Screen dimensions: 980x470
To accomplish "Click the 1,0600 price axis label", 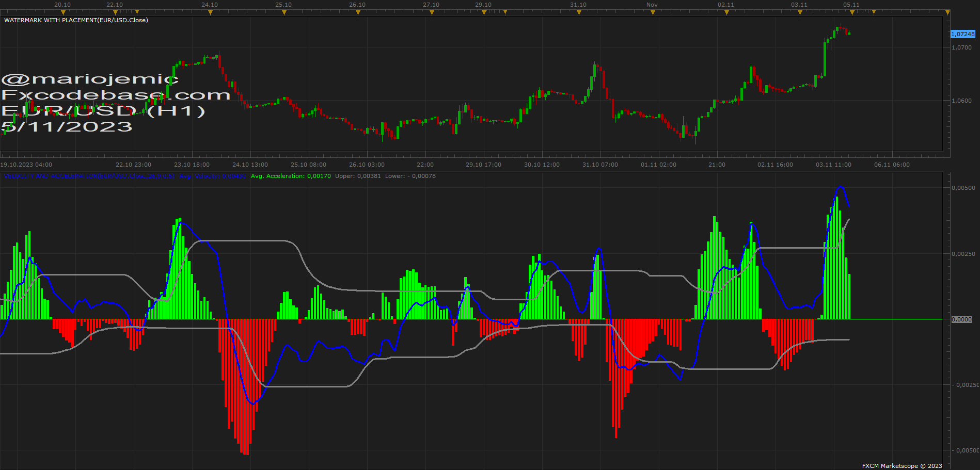I will [x=961, y=101].
